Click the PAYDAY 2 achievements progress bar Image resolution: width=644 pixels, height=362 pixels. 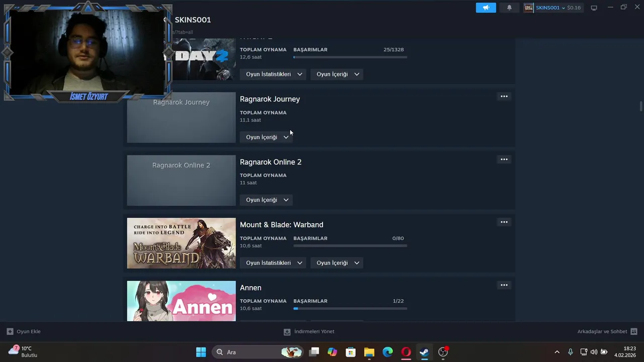(x=350, y=57)
